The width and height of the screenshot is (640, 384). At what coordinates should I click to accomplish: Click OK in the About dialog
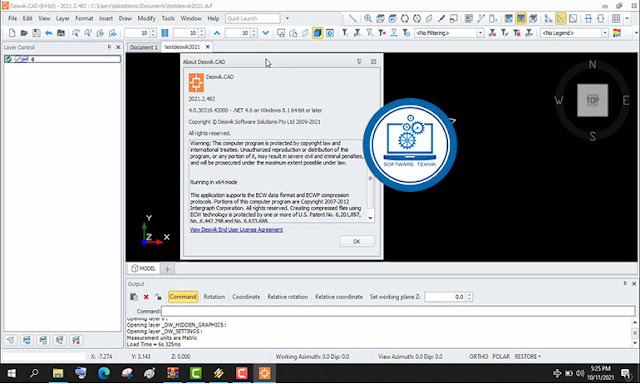point(357,242)
